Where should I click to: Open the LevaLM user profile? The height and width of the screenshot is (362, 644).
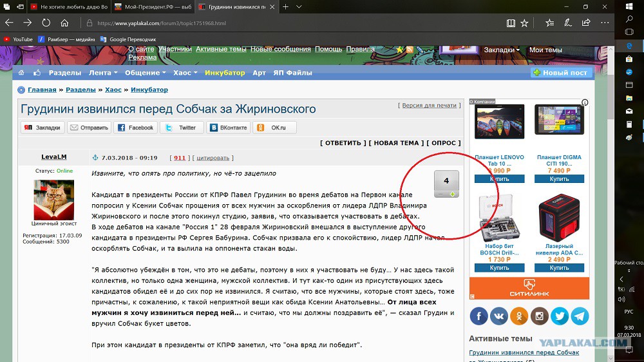click(x=54, y=157)
